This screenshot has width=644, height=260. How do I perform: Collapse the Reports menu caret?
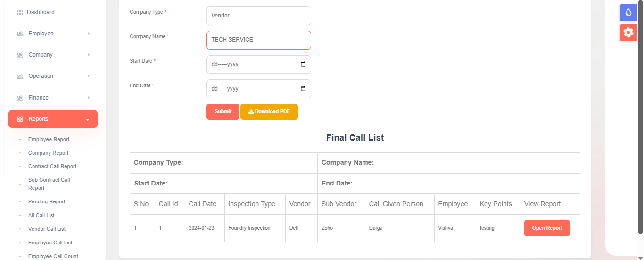pyautogui.click(x=88, y=120)
